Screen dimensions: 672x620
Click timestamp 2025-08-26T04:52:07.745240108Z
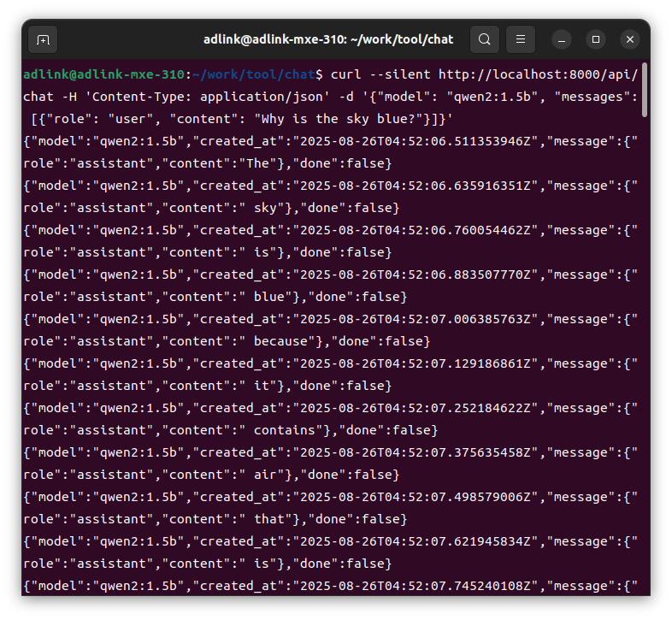[415, 586]
